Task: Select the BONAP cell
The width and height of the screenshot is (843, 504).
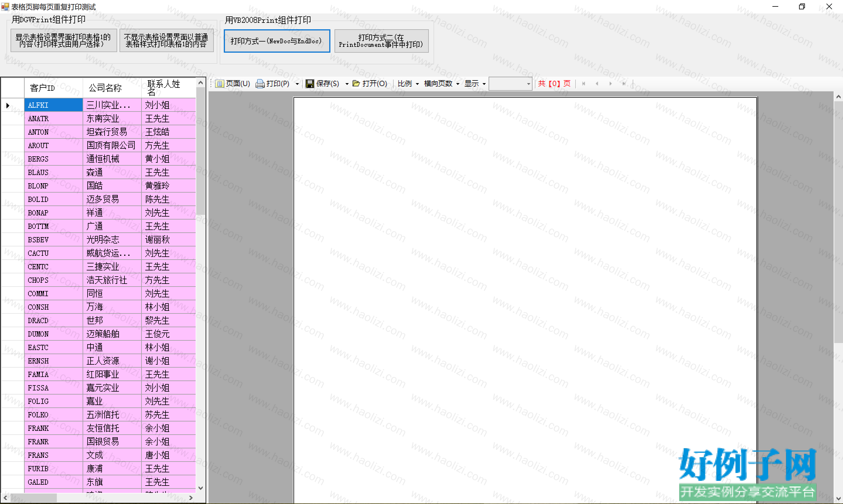Action: click(54, 213)
